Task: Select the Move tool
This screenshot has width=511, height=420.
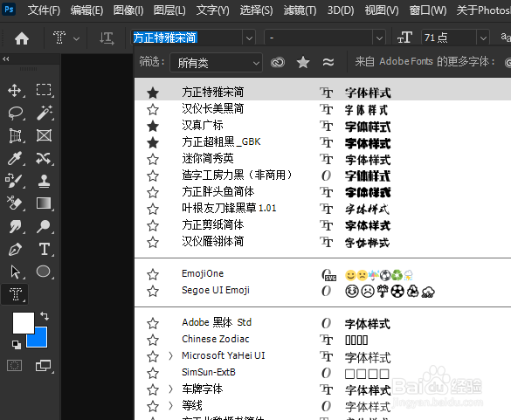Action: pos(15,90)
